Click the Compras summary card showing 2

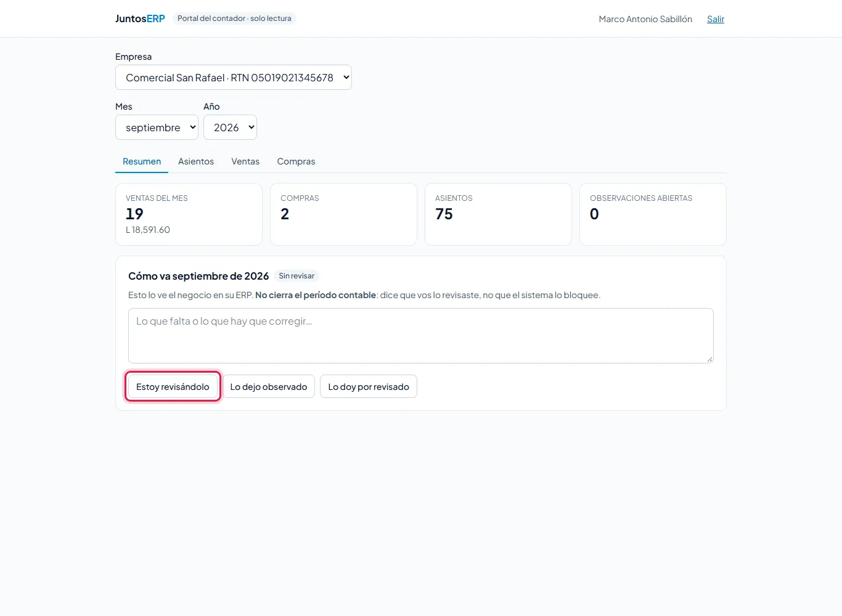tap(343, 214)
